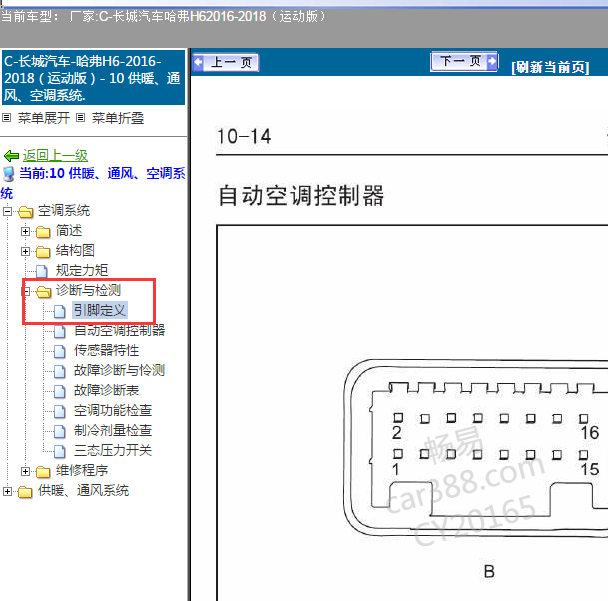Click connector pin label 16
This screenshot has height=601, width=608.
click(589, 433)
